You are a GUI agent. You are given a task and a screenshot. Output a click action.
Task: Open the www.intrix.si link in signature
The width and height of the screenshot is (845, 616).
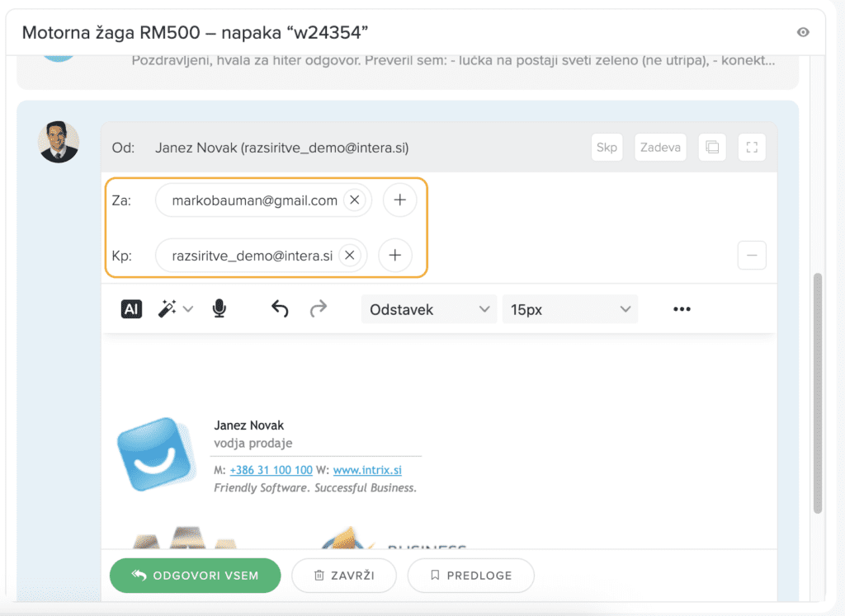click(x=367, y=470)
